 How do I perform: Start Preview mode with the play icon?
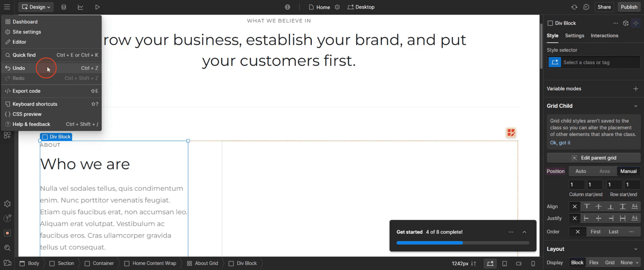click(x=97, y=7)
